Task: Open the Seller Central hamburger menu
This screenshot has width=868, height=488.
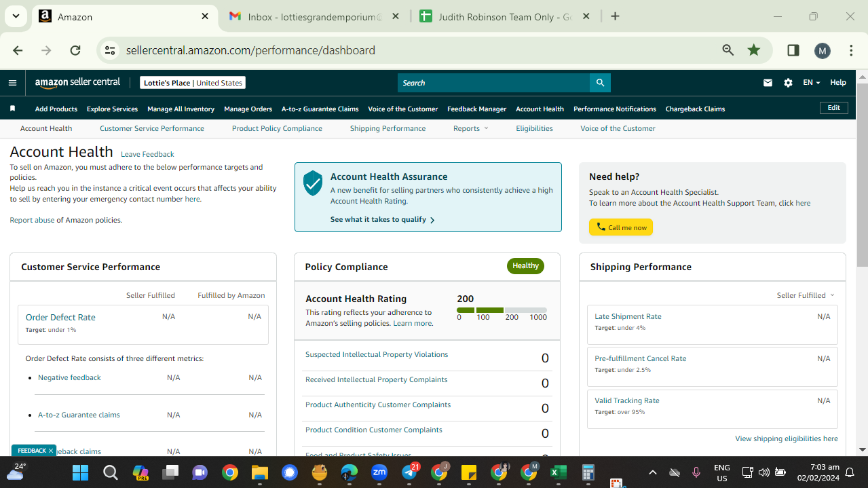Action: (x=12, y=83)
